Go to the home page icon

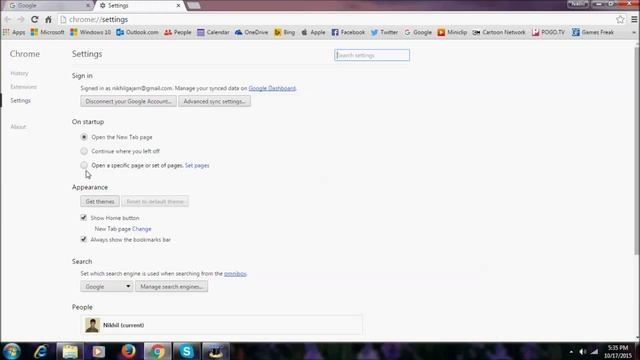click(x=48, y=19)
